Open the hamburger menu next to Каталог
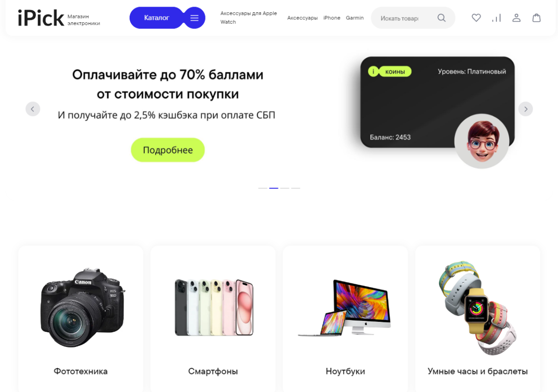Viewport: 558px width, 392px height. pyautogui.click(x=195, y=18)
